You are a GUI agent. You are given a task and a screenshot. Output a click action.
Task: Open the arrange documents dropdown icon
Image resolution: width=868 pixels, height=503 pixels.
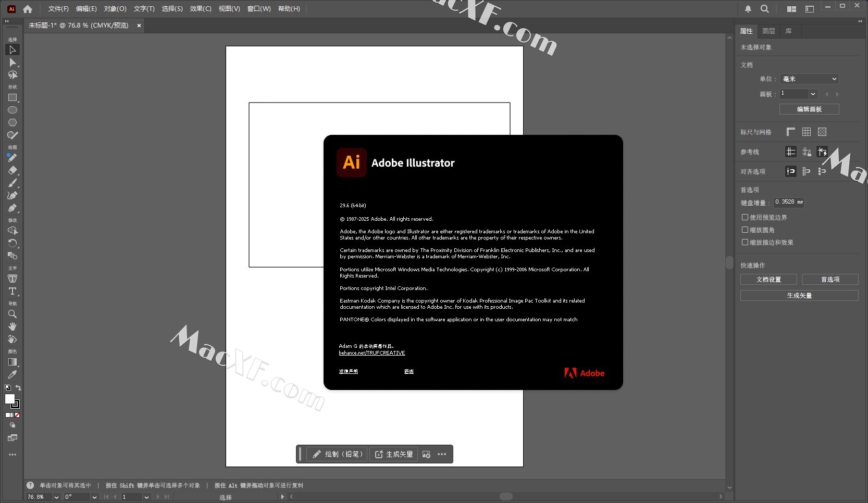tap(791, 9)
